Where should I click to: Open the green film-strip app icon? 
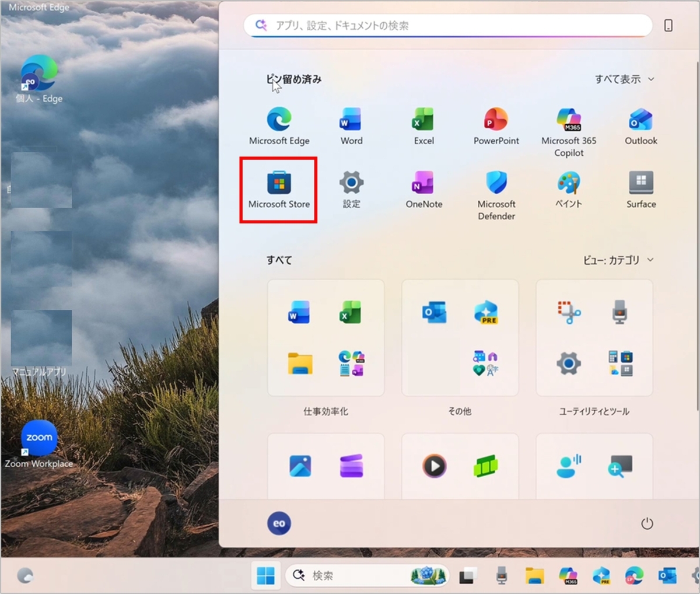[x=485, y=466]
